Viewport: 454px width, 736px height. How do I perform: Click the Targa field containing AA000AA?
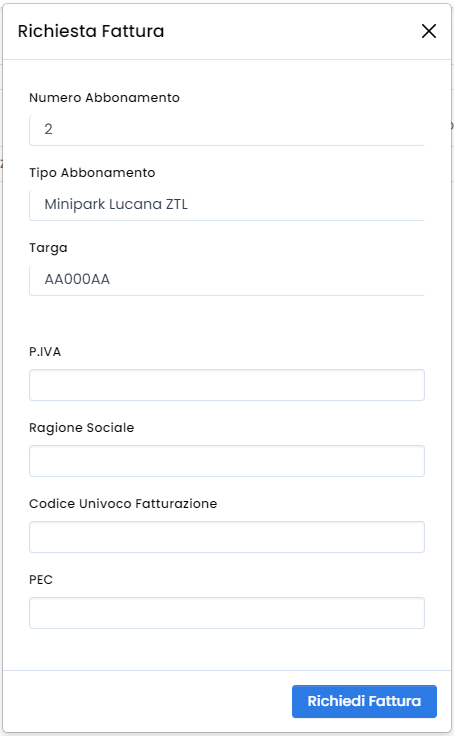(x=227, y=280)
